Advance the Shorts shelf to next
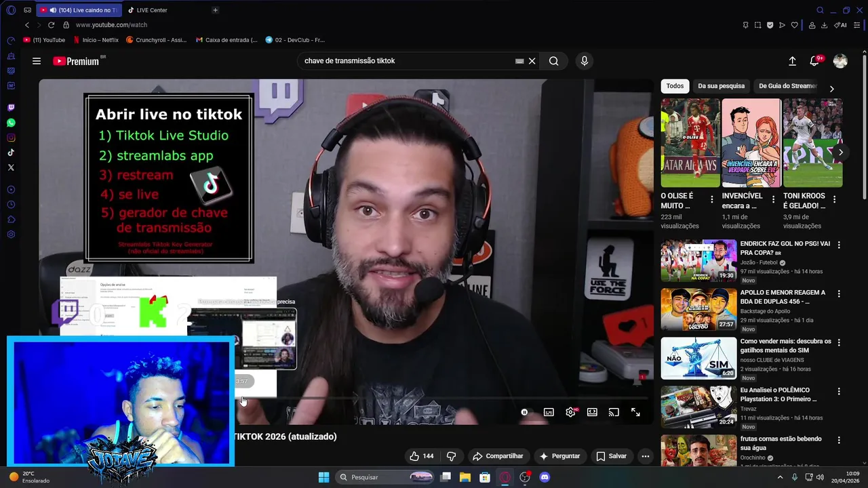The height and width of the screenshot is (488, 868). pos(841,152)
